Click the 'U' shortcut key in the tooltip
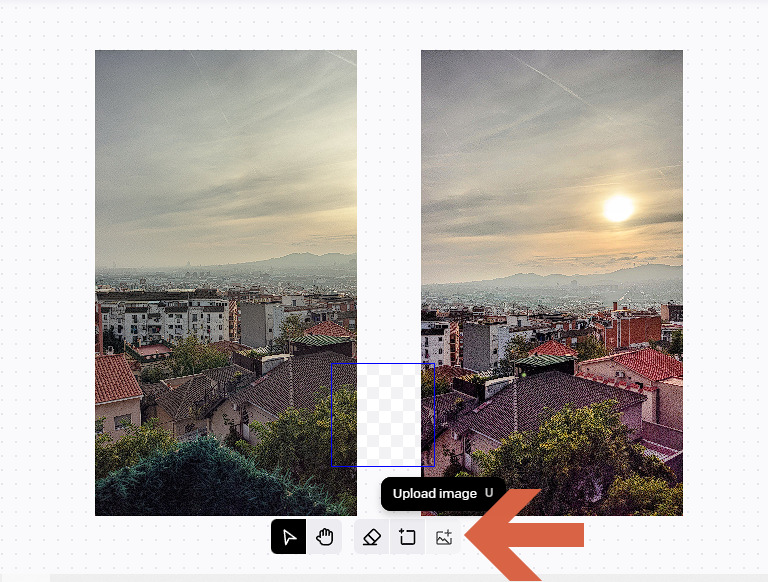 pos(489,493)
